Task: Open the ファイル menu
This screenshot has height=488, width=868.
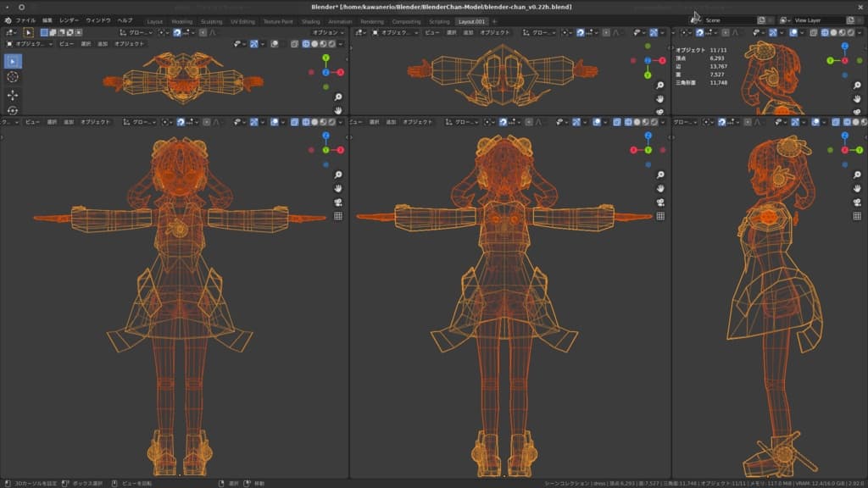Action: tap(25, 20)
